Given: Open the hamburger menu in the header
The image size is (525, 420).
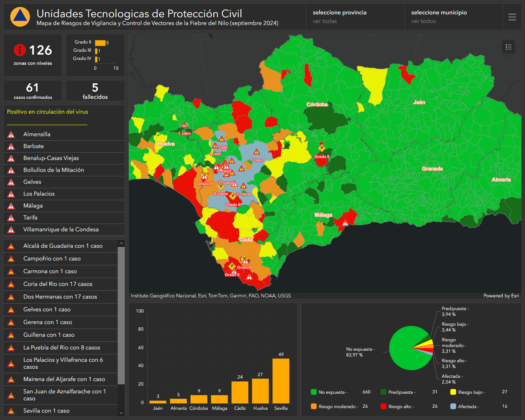Looking at the screenshot, I should pos(512,17).
